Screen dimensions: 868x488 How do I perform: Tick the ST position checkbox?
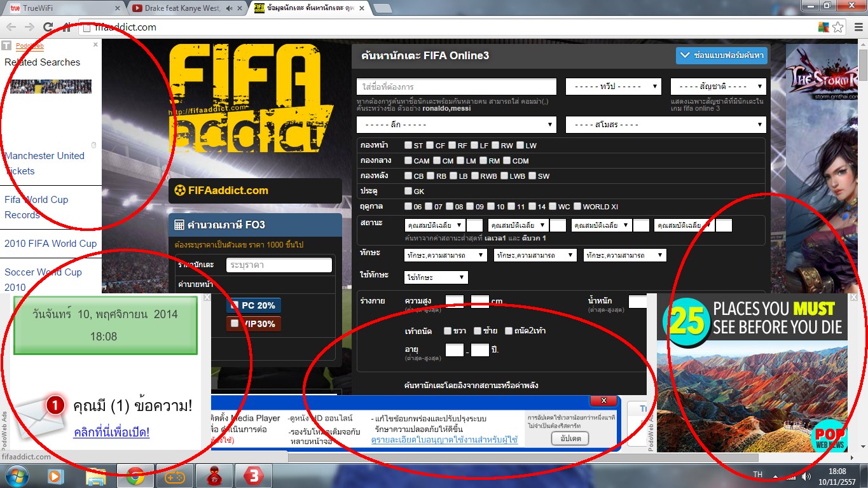pyautogui.click(x=408, y=145)
